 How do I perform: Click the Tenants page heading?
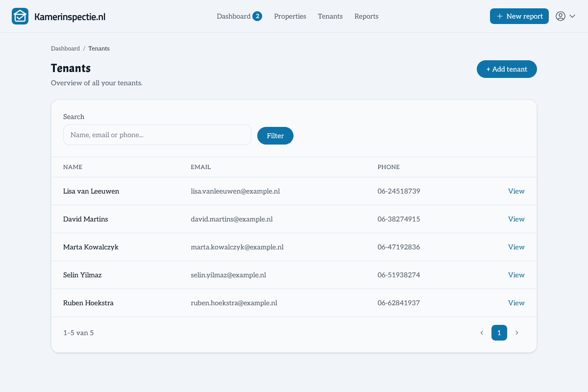tap(71, 68)
